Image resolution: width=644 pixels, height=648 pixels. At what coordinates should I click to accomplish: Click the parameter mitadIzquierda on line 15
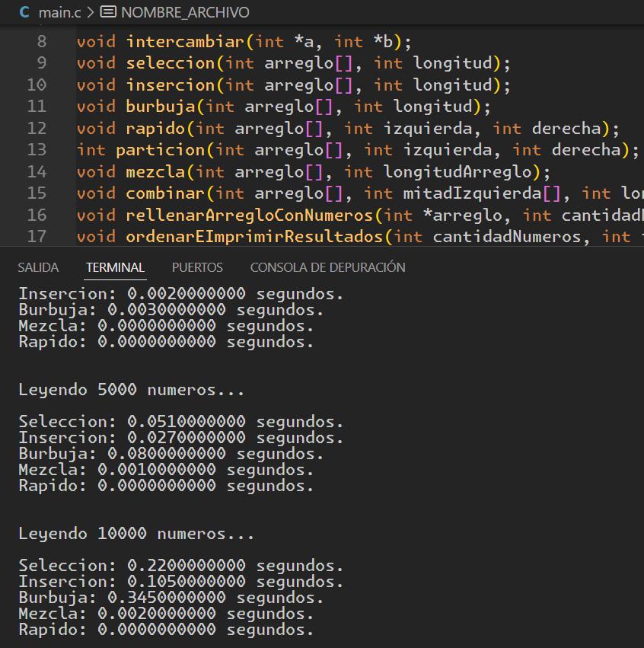pos(472,193)
